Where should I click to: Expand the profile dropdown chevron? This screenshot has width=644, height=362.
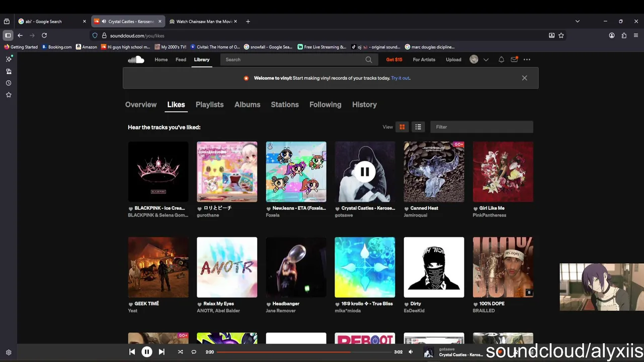pyautogui.click(x=486, y=59)
